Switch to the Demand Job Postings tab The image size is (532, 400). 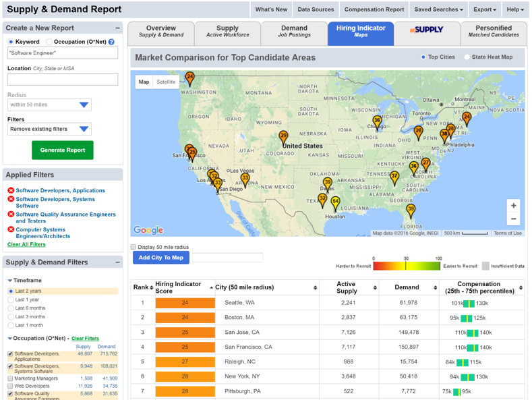tap(294, 32)
